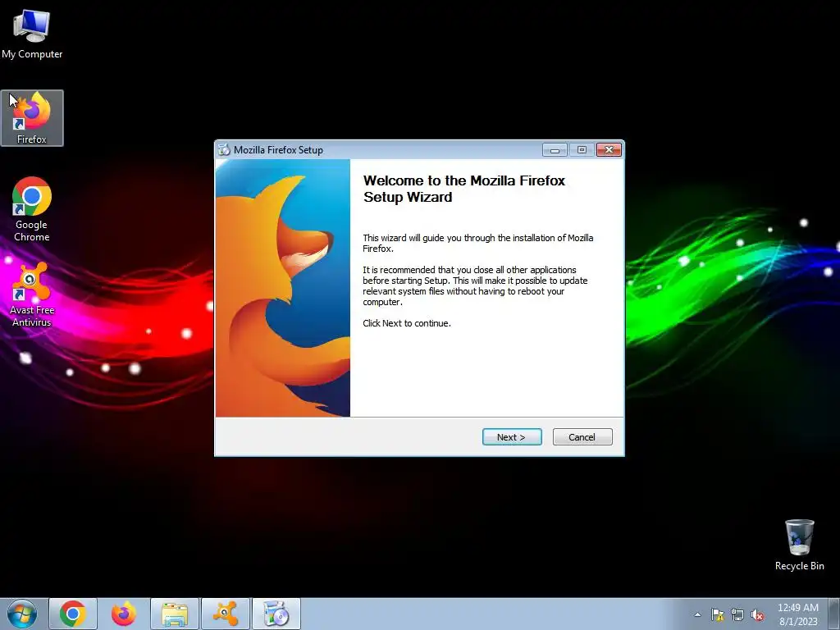Open the clock showing 12:49 AM

(798, 614)
